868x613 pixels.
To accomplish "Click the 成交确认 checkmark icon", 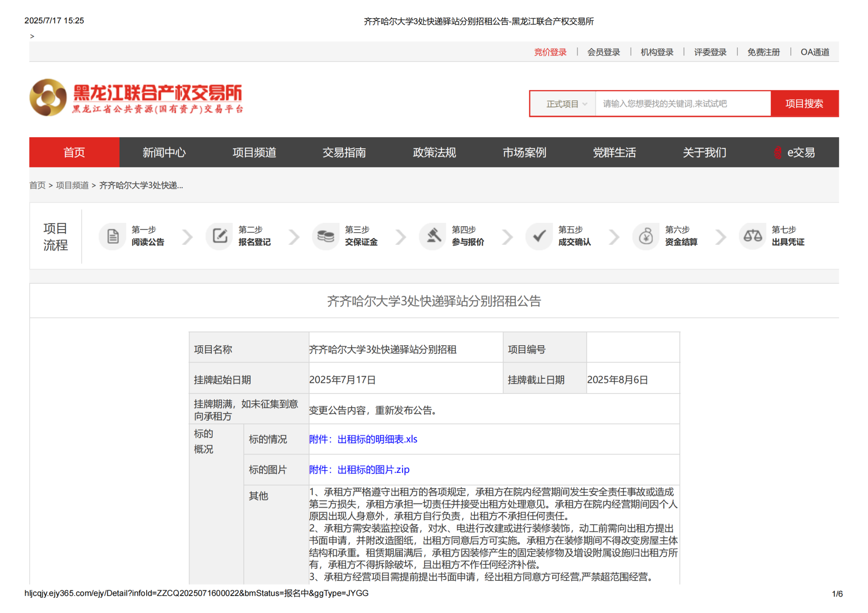I will (539, 236).
